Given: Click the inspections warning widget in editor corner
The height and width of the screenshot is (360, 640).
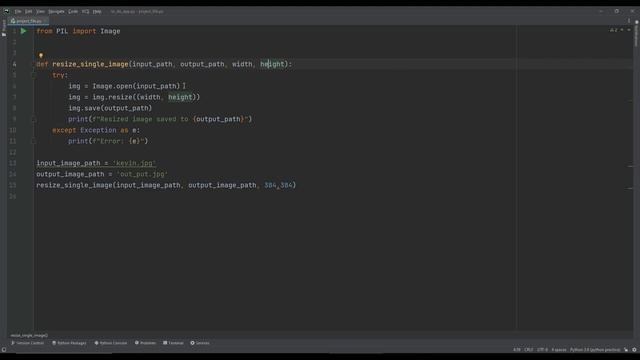Looking at the screenshot, I should (613, 30).
